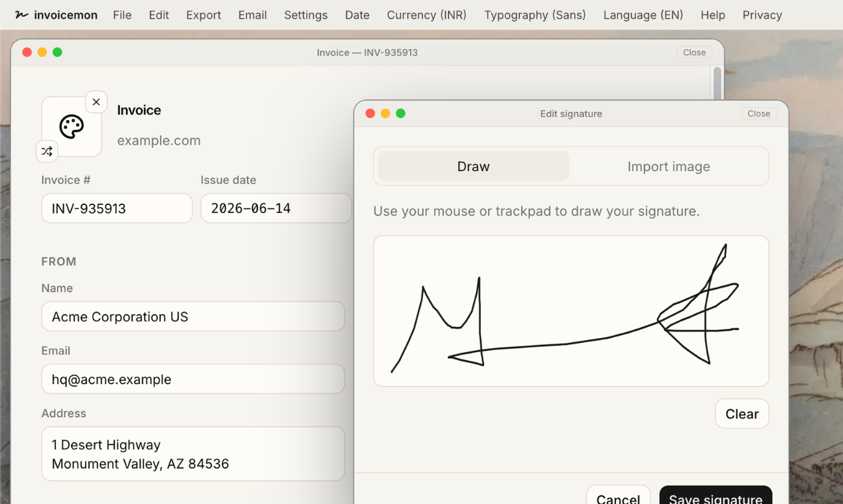Click Close in the Edit signature title bar
Viewport: 843px width, 504px height.
tap(759, 113)
